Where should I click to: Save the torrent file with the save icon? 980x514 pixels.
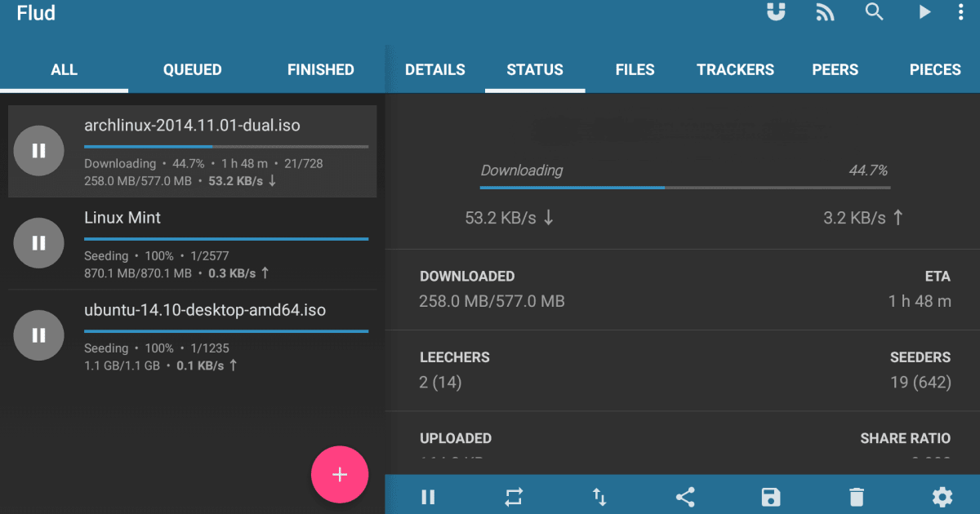[770, 496]
